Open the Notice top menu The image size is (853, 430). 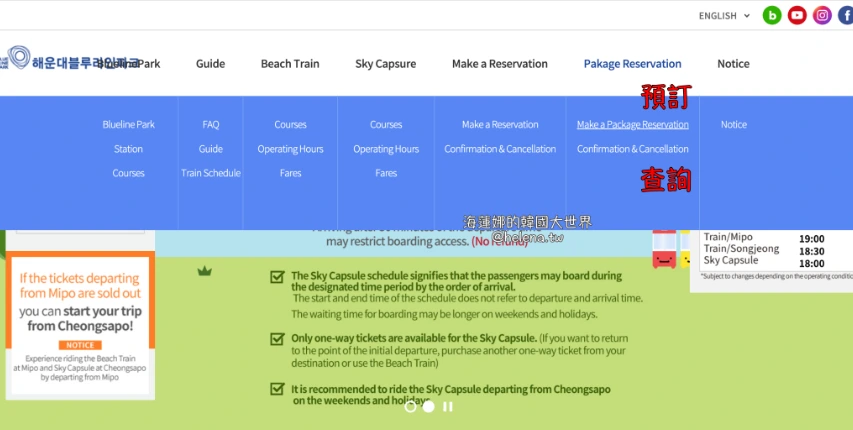pyautogui.click(x=733, y=64)
